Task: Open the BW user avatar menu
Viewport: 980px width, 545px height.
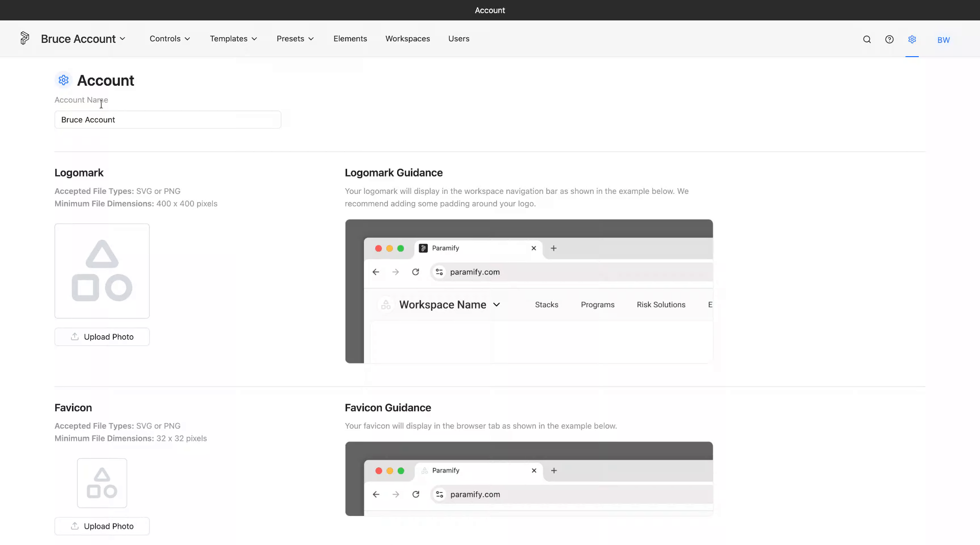Action: click(x=943, y=40)
